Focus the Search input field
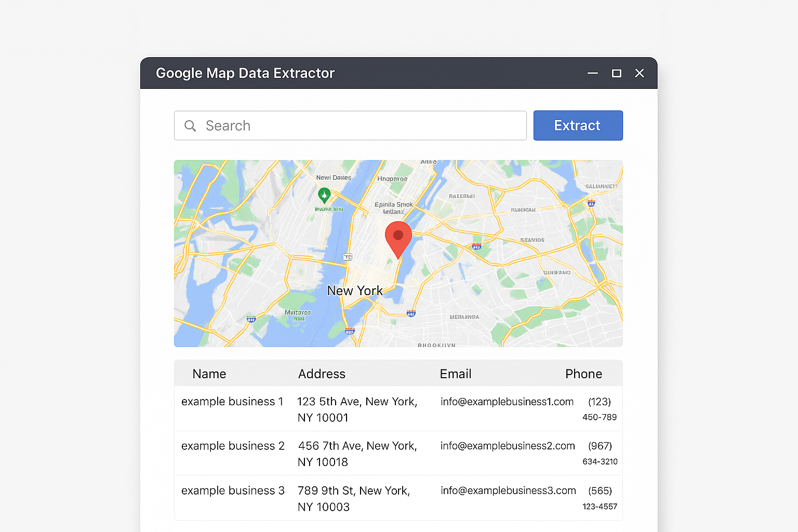This screenshot has height=532, width=798. 350,125
